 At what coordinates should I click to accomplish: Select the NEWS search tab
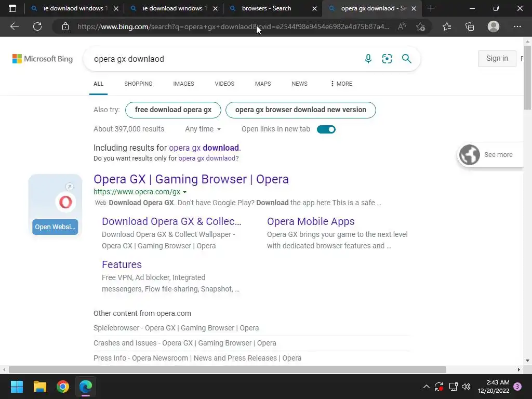point(300,84)
